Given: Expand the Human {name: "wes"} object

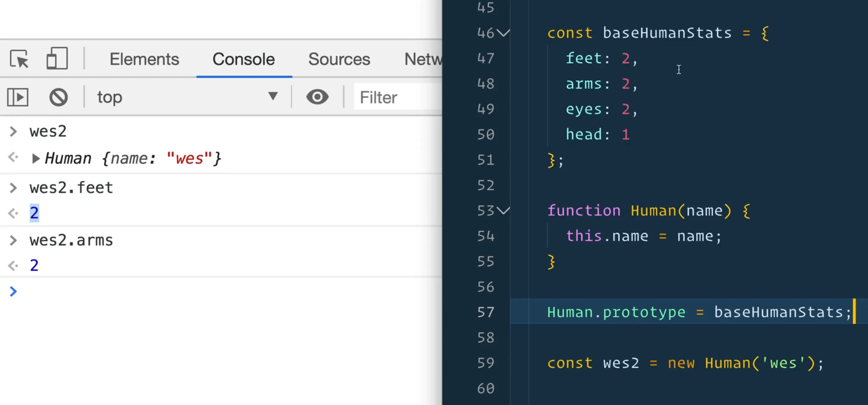Looking at the screenshot, I should [36, 158].
